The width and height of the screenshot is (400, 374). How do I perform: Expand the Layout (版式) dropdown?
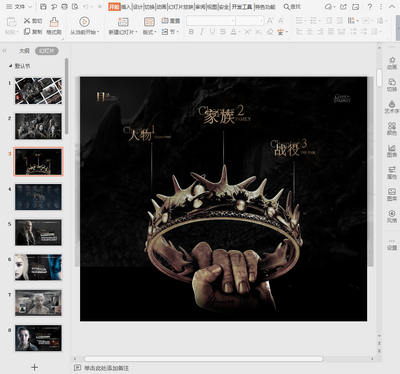point(149,32)
